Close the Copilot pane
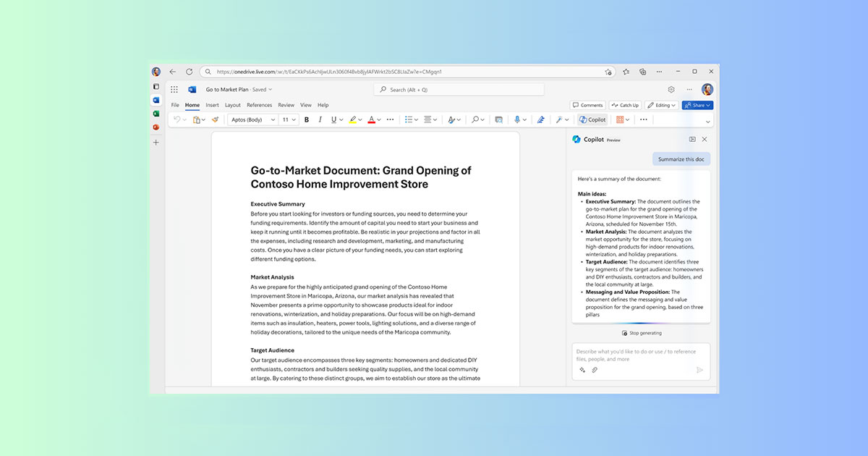Viewport: 868px width, 456px height. [705, 139]
